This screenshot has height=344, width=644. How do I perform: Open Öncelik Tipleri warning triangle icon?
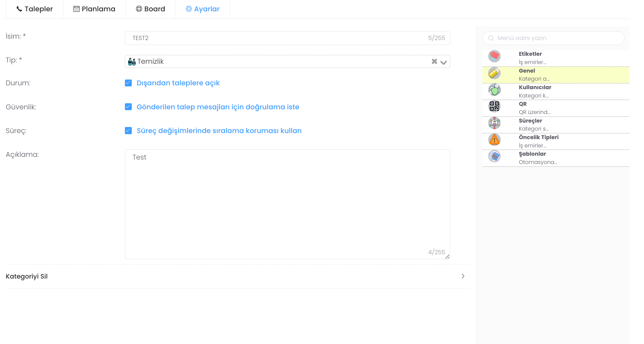tap(494, 140)
